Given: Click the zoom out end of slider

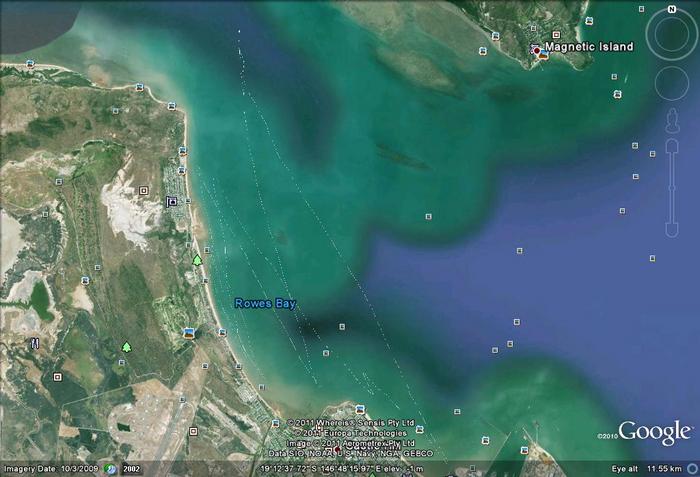Looking at the screenshot, I should coord(672,230).
